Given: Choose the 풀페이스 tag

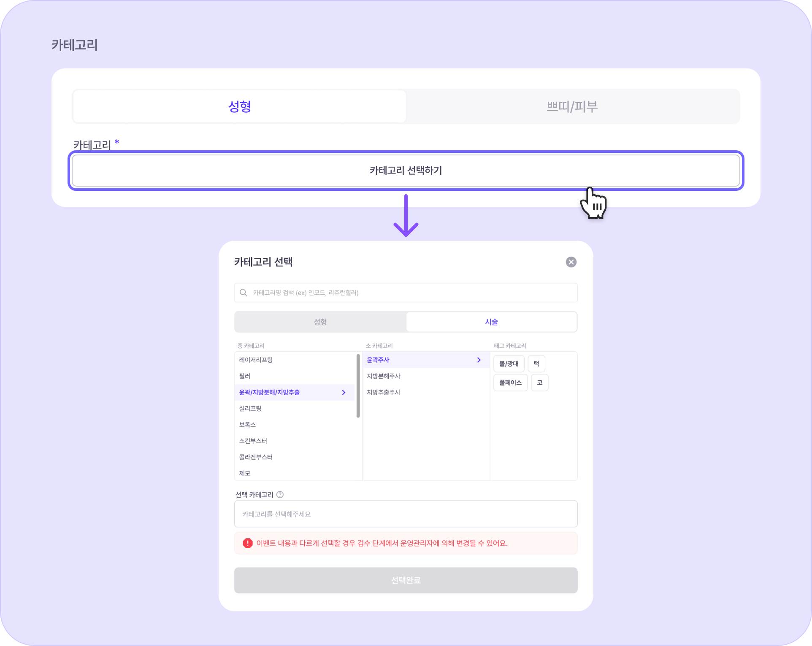Looking at the screenshot, I should click(511, 383).
